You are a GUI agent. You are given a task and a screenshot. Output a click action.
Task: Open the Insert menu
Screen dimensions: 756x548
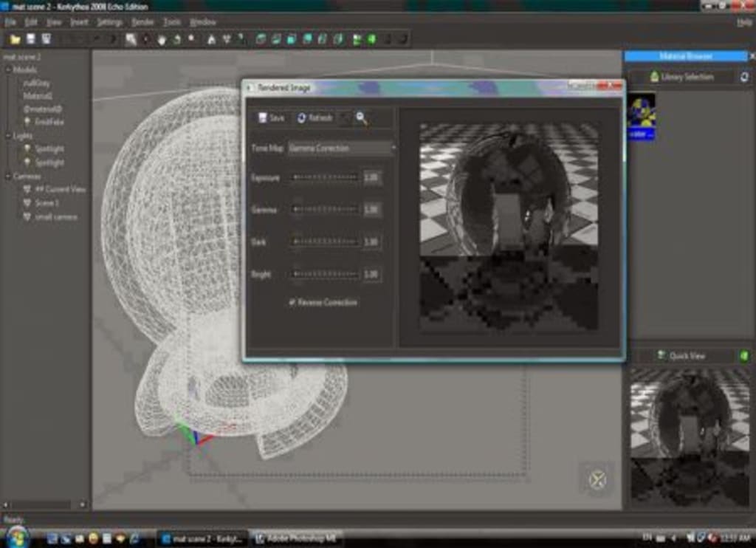(79, 22)
